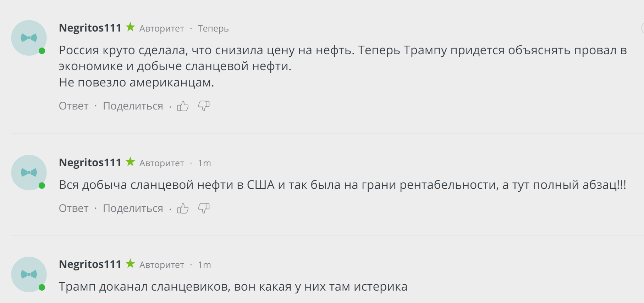Reply to the second comment via Ответ
Viewport: 644px width, 303px height.
(73, 208)
